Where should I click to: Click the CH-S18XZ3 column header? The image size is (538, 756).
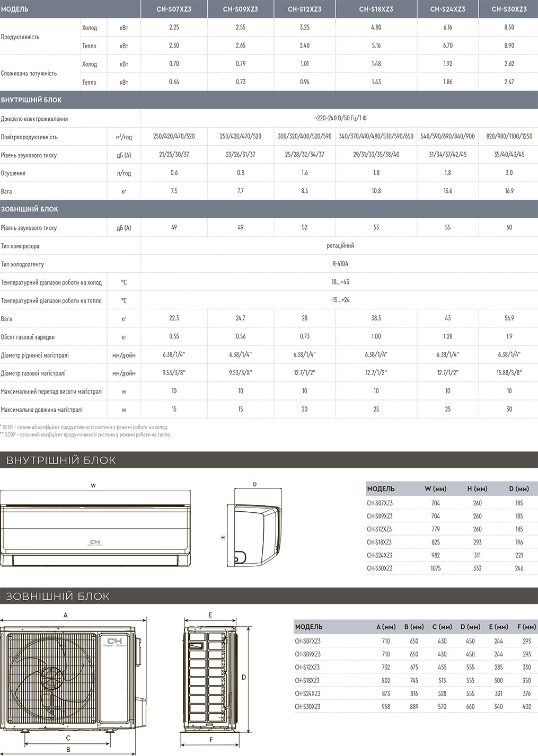coord(376,9)
